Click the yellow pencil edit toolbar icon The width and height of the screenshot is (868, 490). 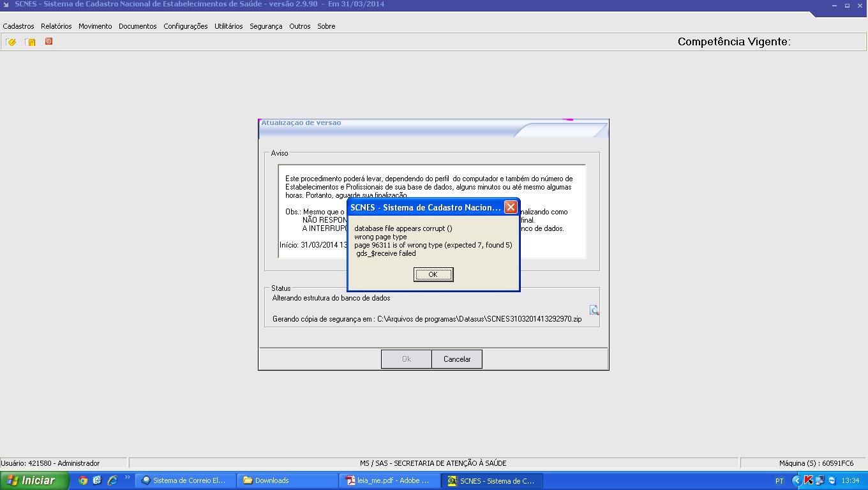(11, 42)
